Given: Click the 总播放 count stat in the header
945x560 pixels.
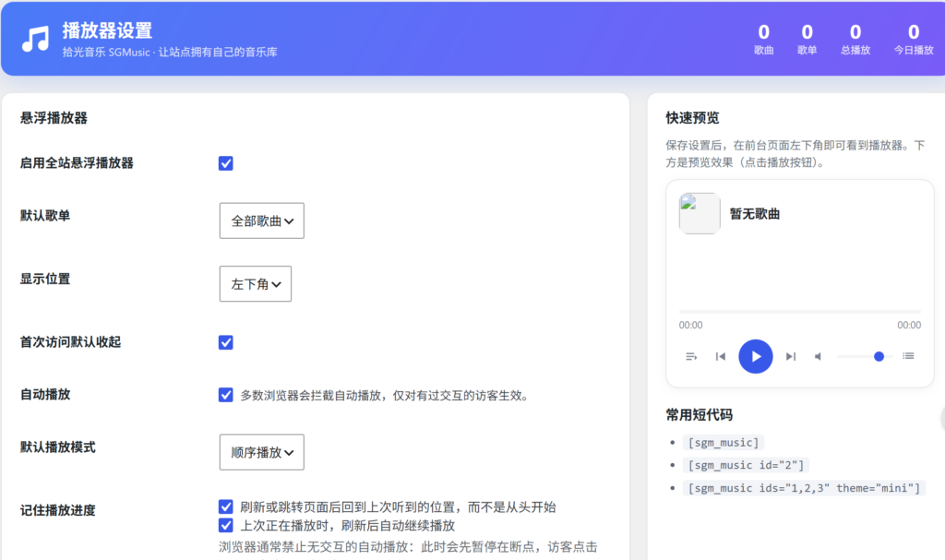Looking at the screenshot, I should pos(855,39).
